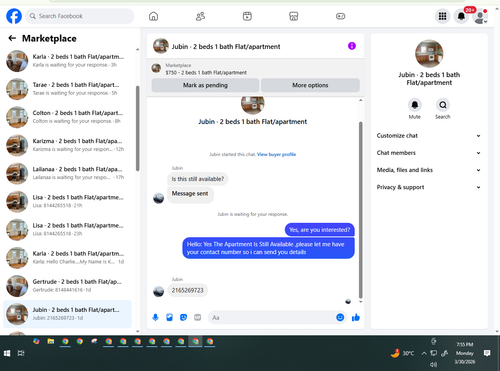Screen dimensions: 500x371
Task: Click the conversation list scrollbar
Action: coord(138,128)
